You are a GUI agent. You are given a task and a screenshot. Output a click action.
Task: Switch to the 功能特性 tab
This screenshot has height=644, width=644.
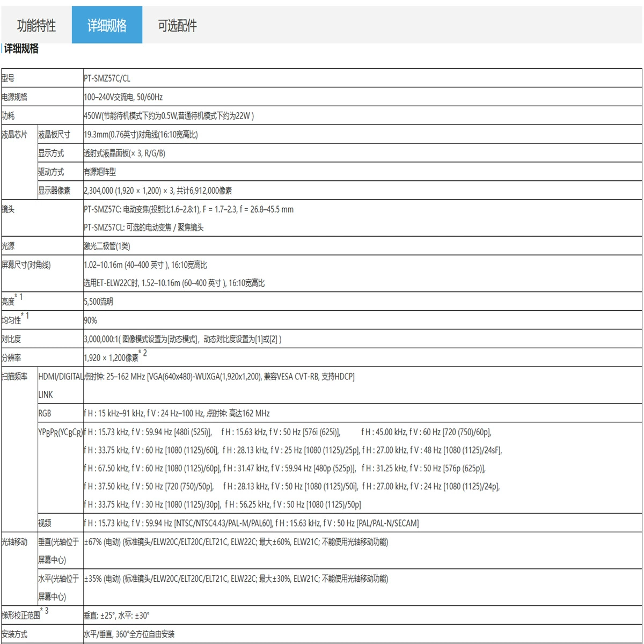tap(36, 25)
